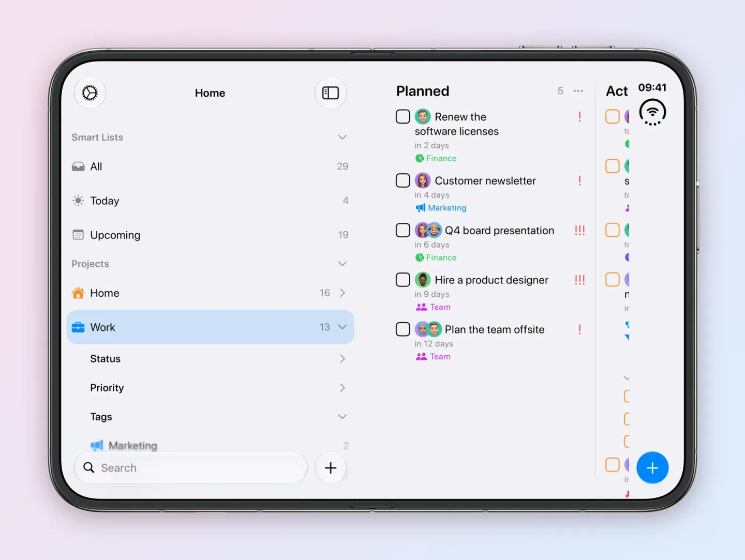Viewport: 745px width, 560px height.
Task: Click priority mark on Customer newsletter
Action: pyautogui.click(x=579, y=181)
